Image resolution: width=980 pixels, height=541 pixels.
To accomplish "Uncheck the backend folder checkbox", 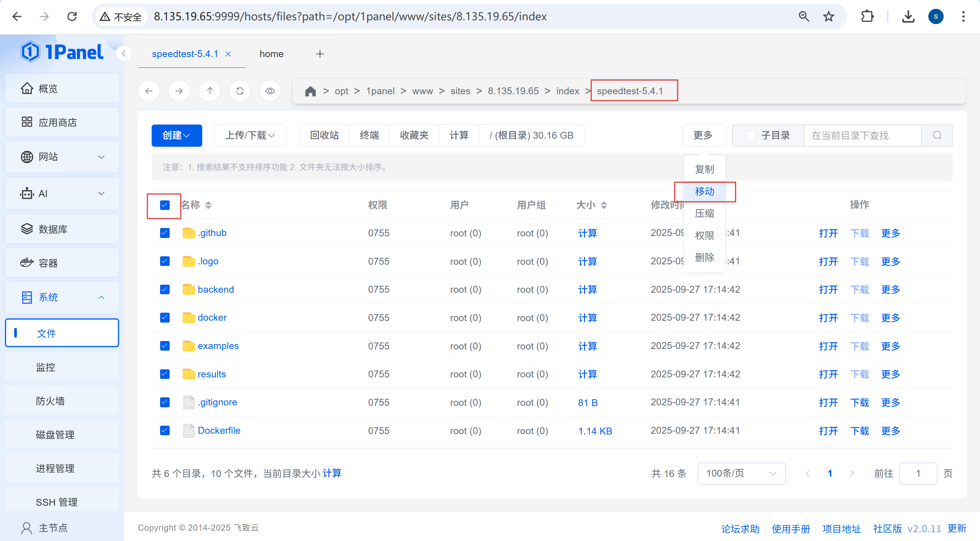I will click(165, 289).
